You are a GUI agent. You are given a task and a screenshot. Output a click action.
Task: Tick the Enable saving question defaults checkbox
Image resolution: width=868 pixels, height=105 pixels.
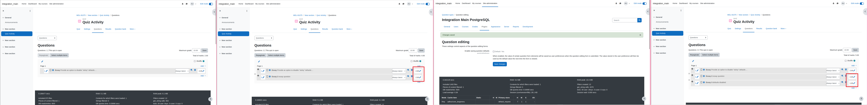tap(494, 52)
